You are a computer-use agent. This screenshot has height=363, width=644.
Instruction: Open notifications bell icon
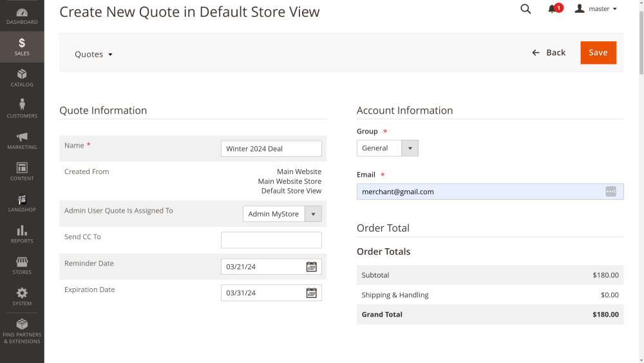pyautogui.click(x=552, y=9)
